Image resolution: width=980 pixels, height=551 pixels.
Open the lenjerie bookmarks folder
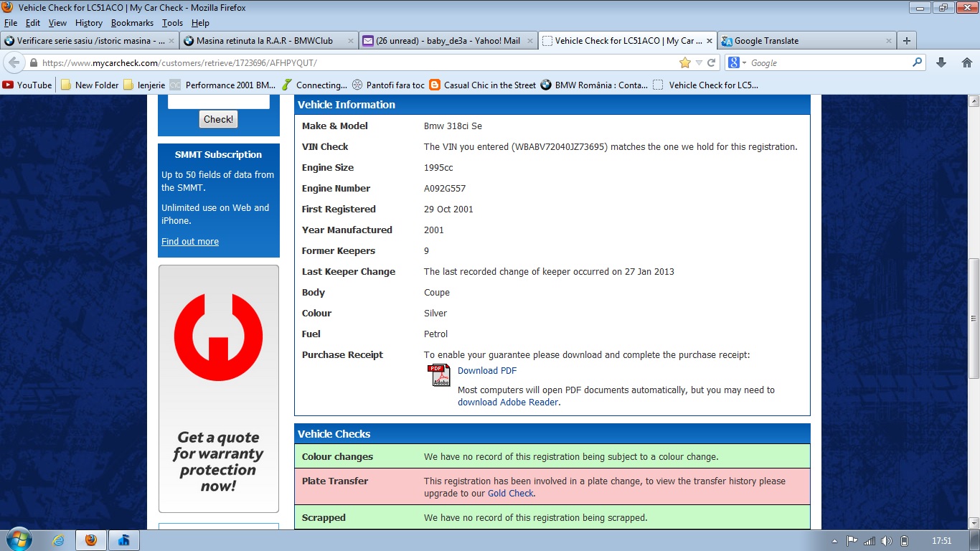[x=144, y=85]
